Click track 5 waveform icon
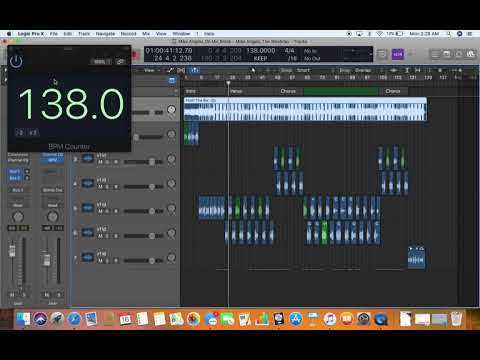Viewport: 480px width, 360px height. (88, 208)
